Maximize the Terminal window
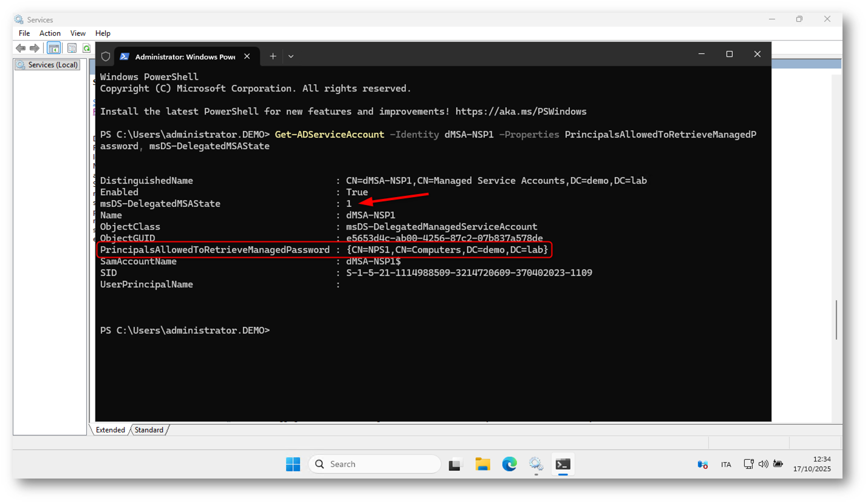The height and width of the screenshot is (504, 868). [730, 54]
